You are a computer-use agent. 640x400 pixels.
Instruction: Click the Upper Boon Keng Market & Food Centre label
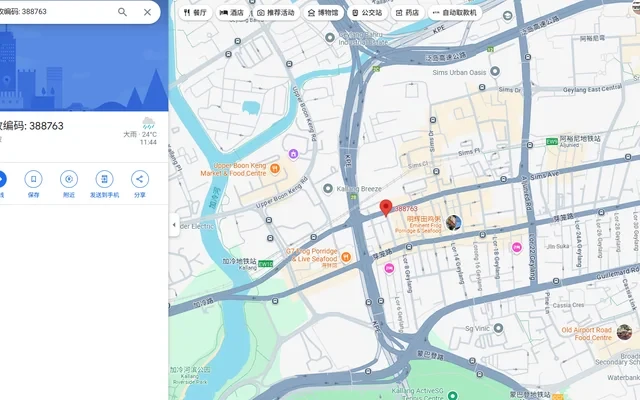(234, 169)
